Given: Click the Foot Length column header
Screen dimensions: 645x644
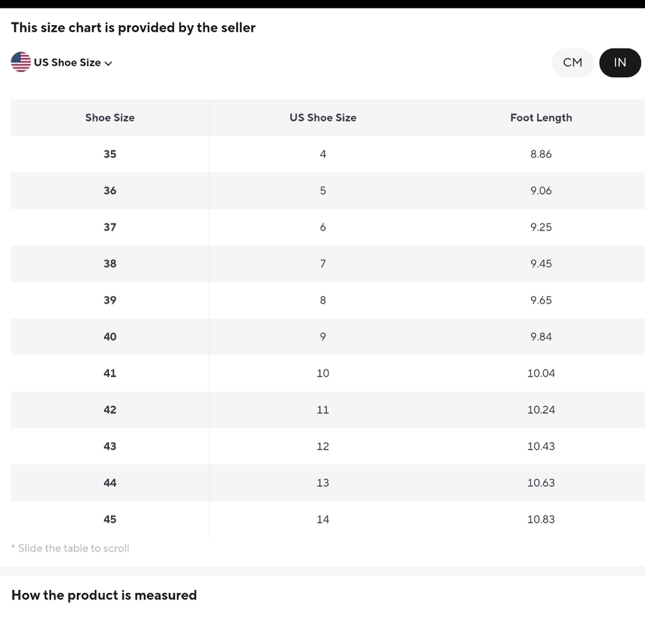Looking at the screenshot, I should [541, 117].
